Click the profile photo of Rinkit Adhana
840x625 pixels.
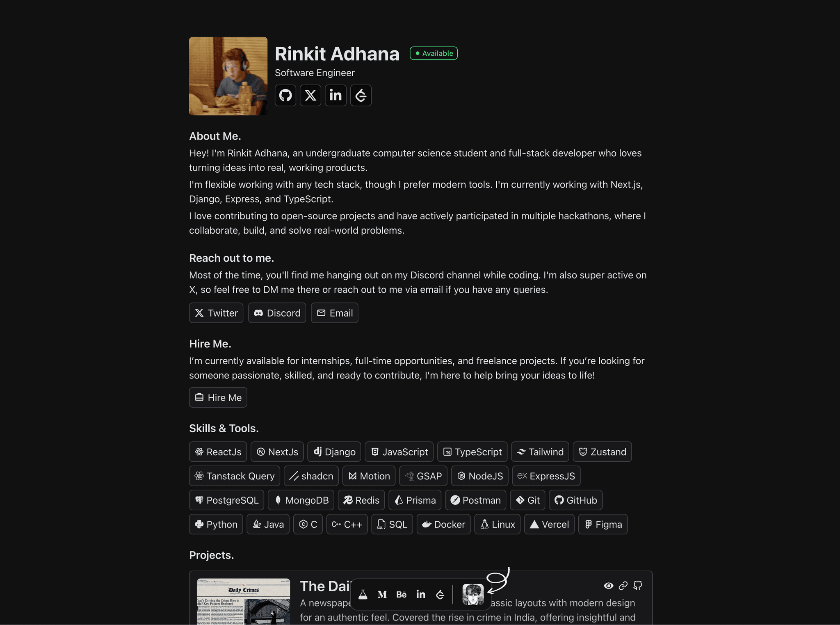click(228, 76)
